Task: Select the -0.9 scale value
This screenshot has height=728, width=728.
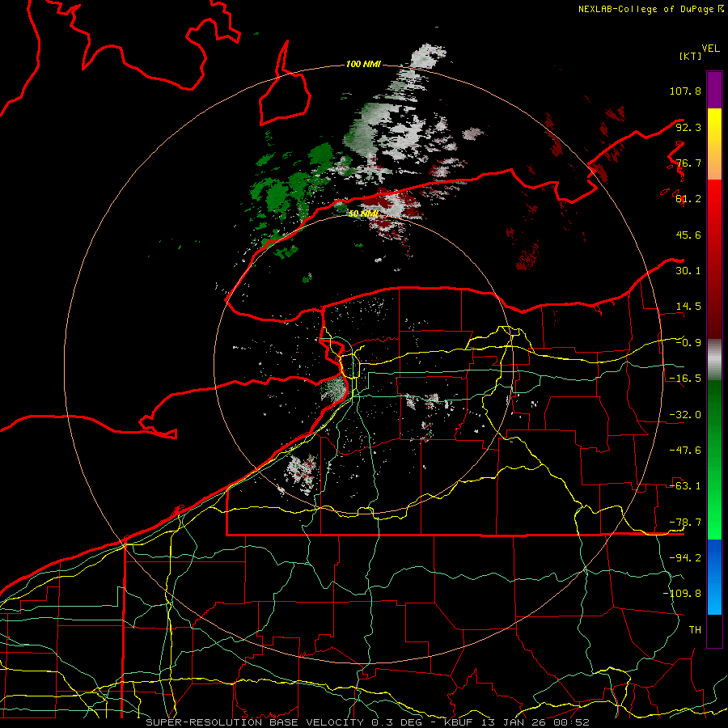Action: pos(688,343)
